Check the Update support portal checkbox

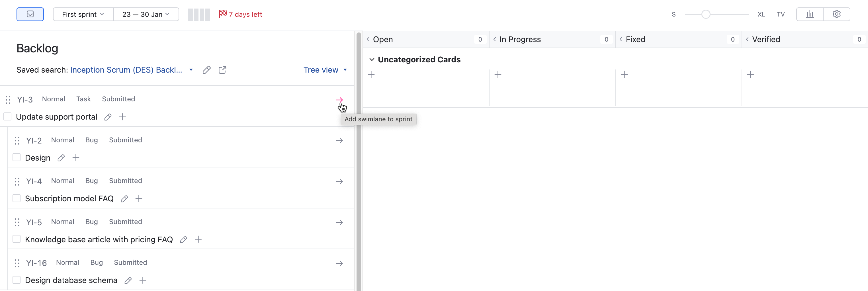(x=7, y=117)
